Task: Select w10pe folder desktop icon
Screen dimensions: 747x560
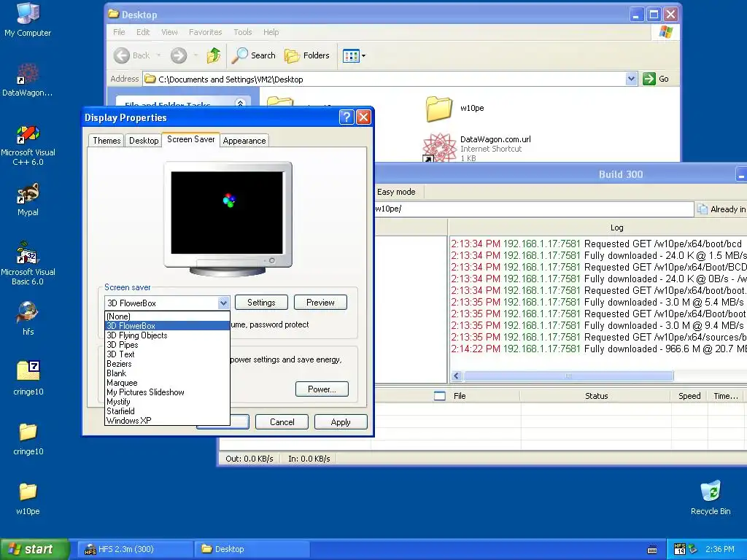Action: point(28,498)
